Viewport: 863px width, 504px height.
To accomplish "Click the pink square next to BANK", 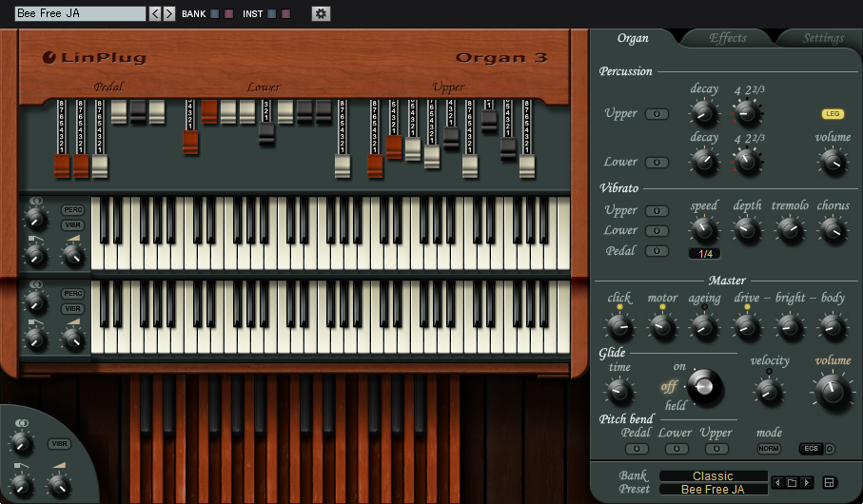I will pyautogui.click(x=228, y=13).
